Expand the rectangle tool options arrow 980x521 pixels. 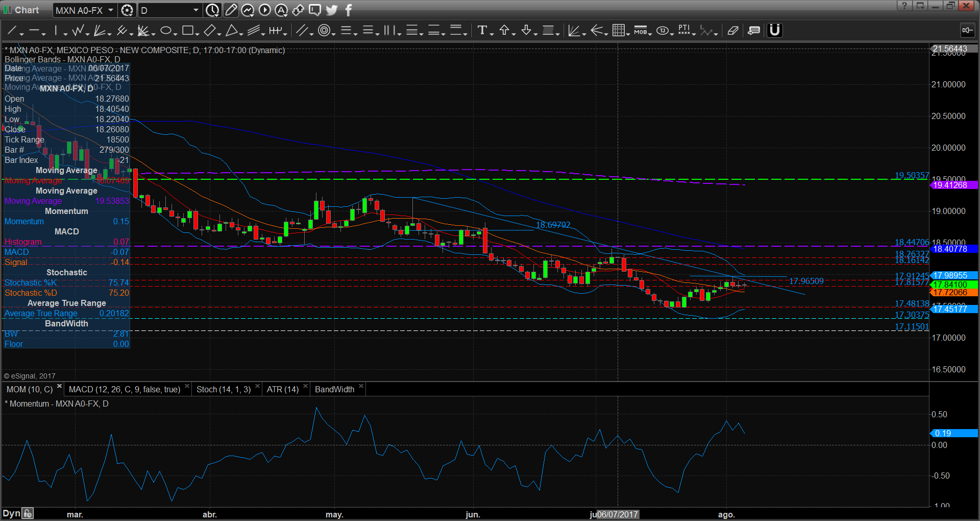point(197,34)
